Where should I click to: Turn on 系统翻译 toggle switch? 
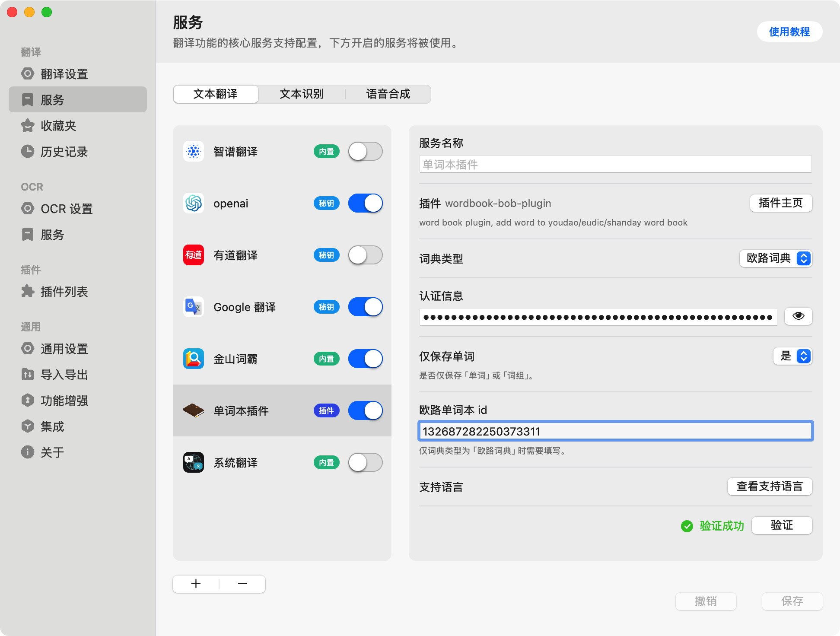point(365,463)
